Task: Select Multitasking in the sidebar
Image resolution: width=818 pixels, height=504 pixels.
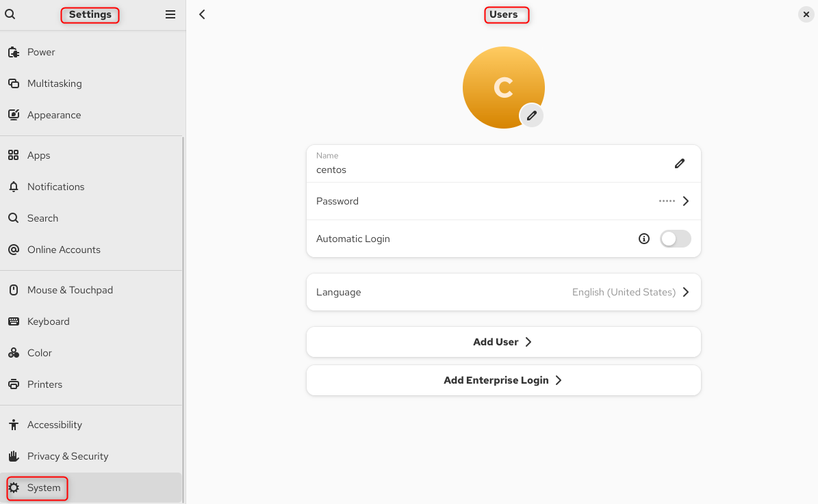Action: [x=54, y=83]
